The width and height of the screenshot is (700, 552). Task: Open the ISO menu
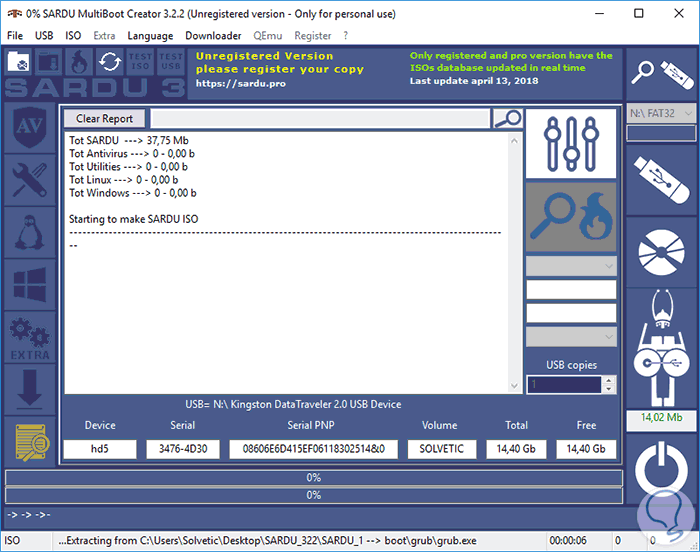73,36
